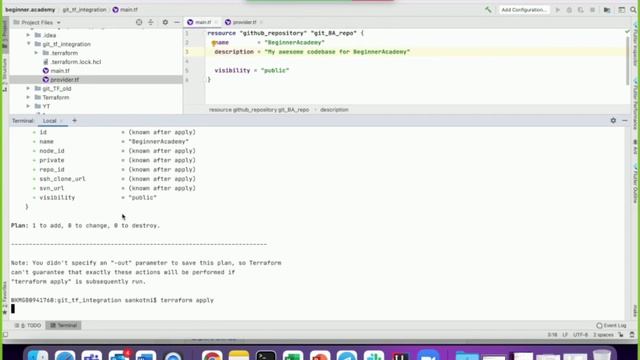Expand the .terraform folder
This screenshot has height=360, width=640.
pyautogui.click(x=36, y=53)
